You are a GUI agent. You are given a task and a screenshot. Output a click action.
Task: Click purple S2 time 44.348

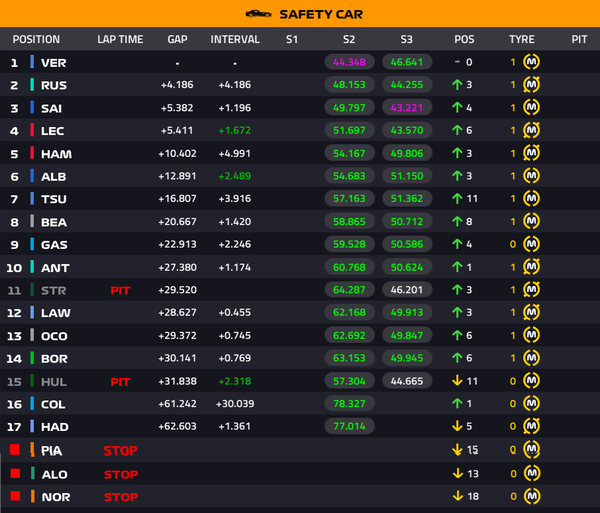pos(349,62)
